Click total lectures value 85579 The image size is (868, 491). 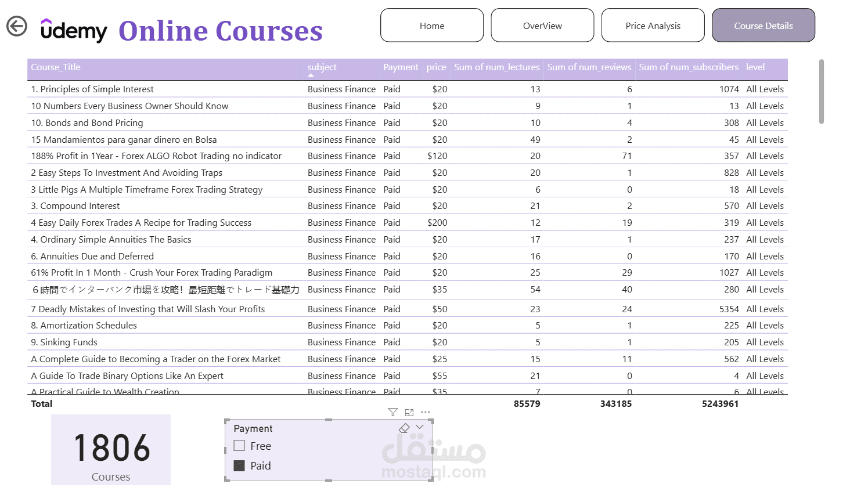[x=527, y=403]
